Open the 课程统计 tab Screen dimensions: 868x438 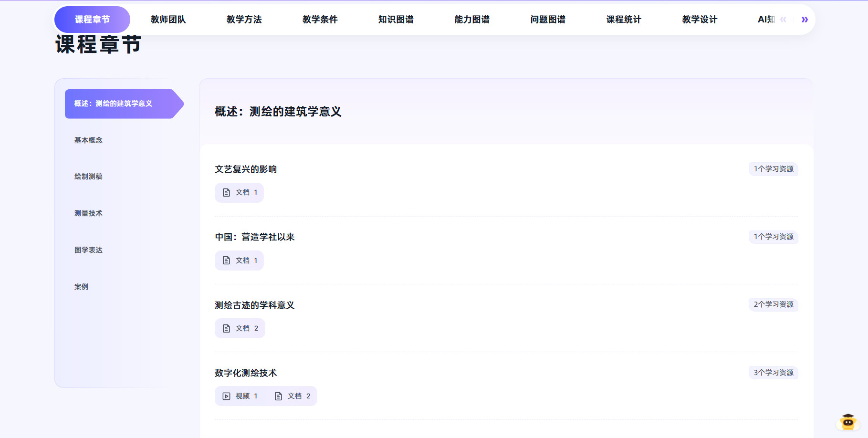pos(623,20)
